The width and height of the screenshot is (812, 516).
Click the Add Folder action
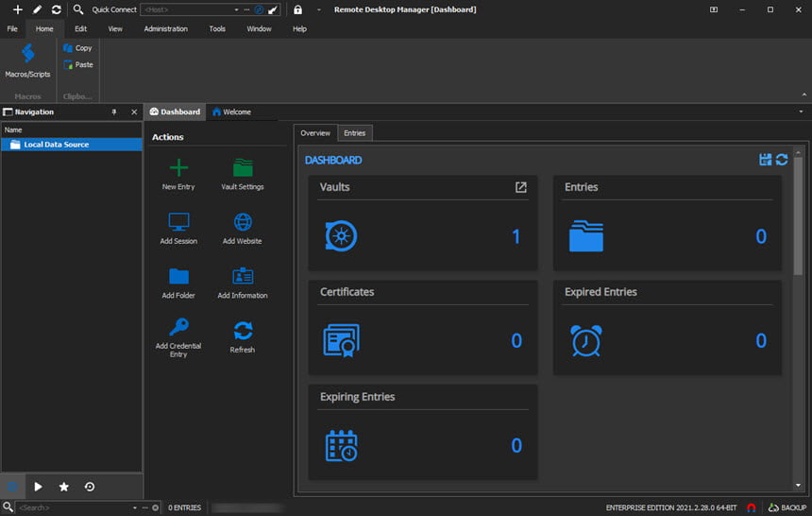point(178,284)
